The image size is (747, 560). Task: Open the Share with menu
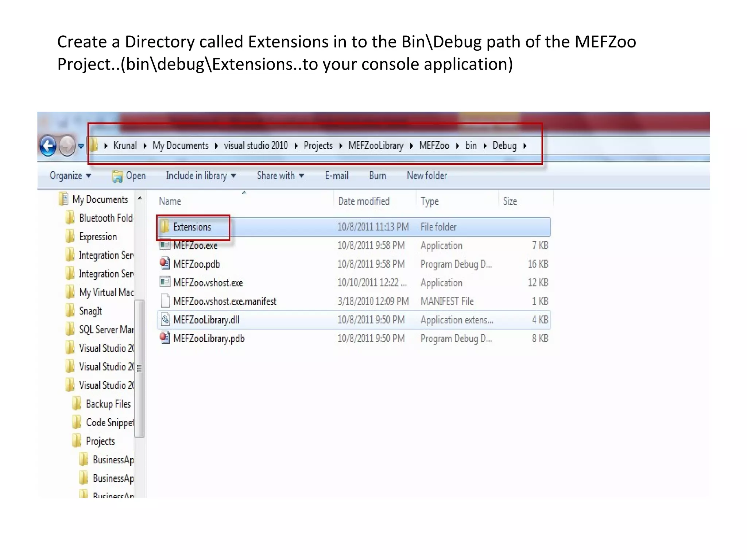click(280, 176)
